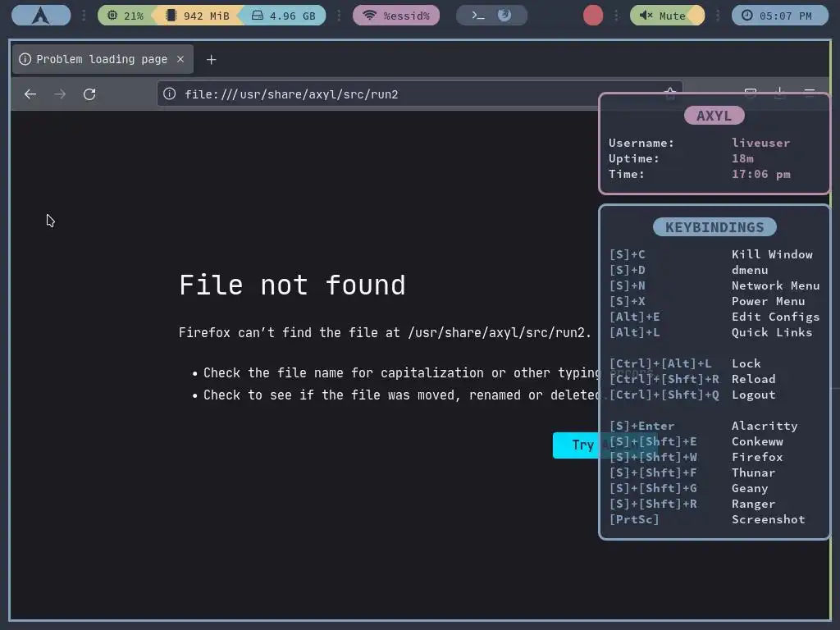This screenshot has width=840, height=630.
Task: Click the 4.96 GB disk module
Action: (x=284, y=16)
